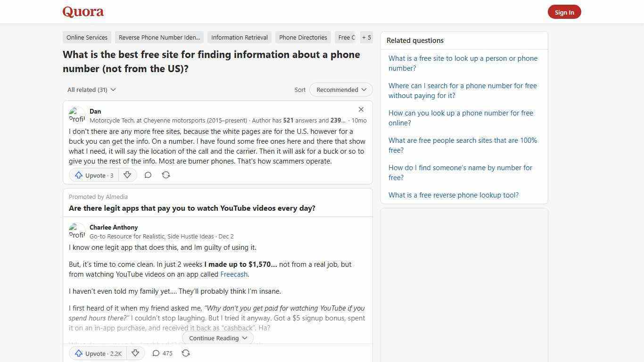Show 5 more topic tags
The height and width of the screenshot is (362, 644).
tap(366, 37)
